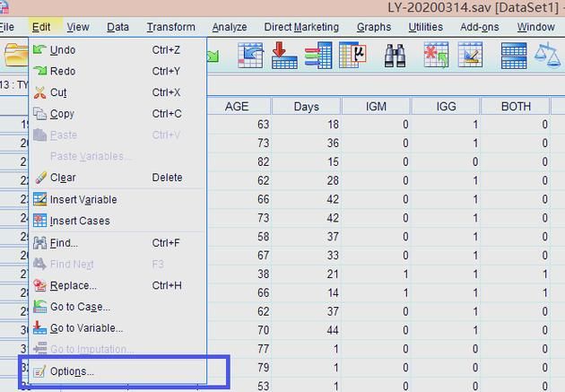The height and width of the screenshot is (392, 565).
Task: Click the Clear eraser icon
Action: (40, 178)
